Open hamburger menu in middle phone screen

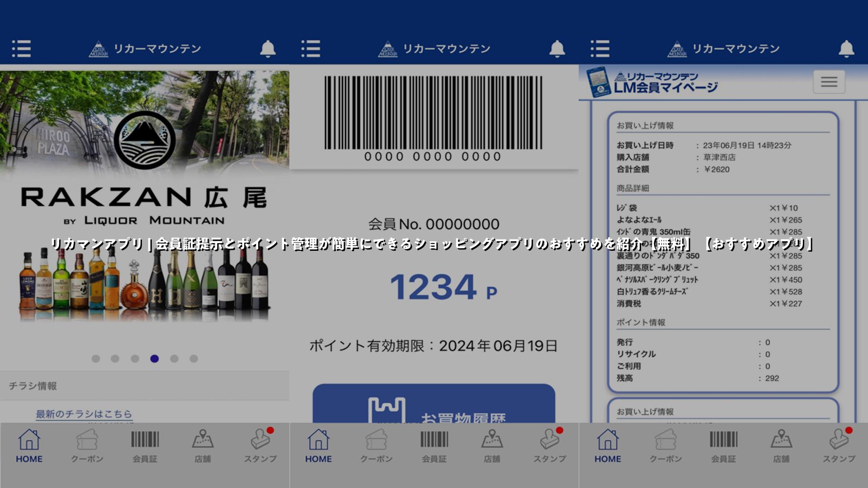311,48
